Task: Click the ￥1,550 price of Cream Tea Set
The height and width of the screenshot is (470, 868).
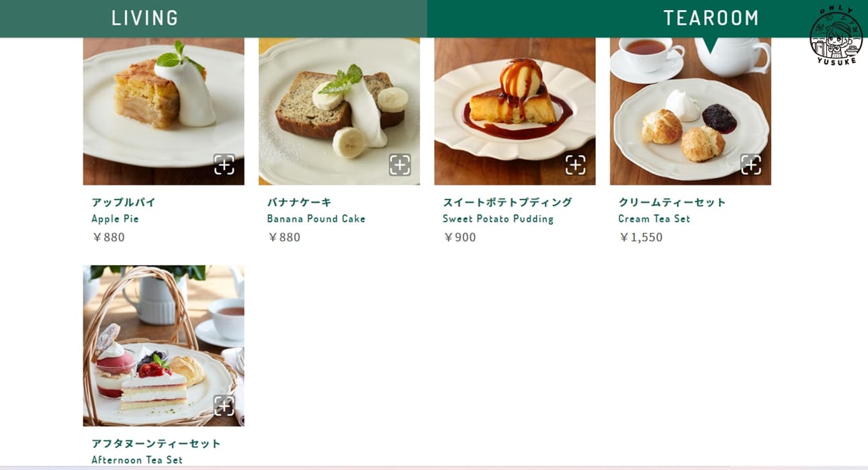Action: (641, 237)
